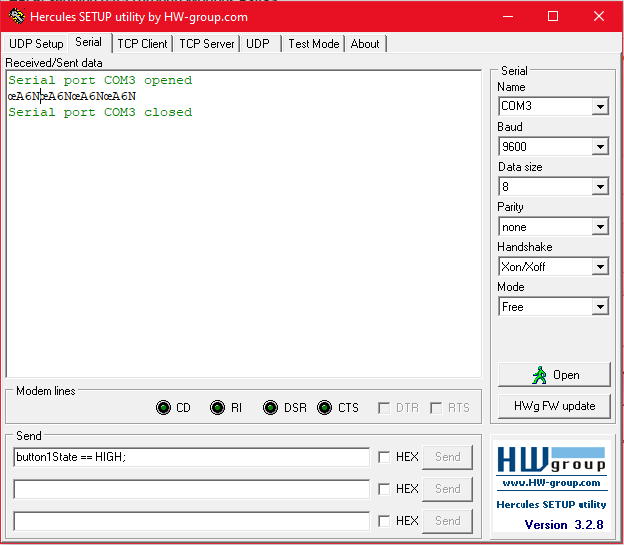
Task: Switch to the UDP Setup tab
Action: (36, 43)
